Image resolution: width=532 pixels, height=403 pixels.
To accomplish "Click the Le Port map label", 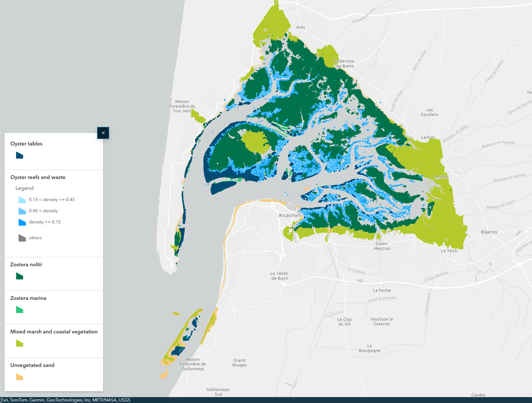I will tap(441, 177).
